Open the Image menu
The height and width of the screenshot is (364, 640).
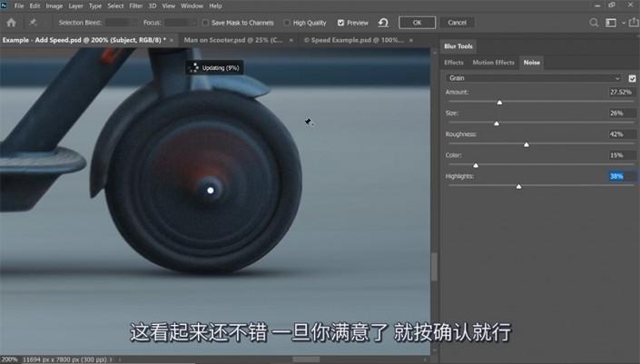point(54,5)
